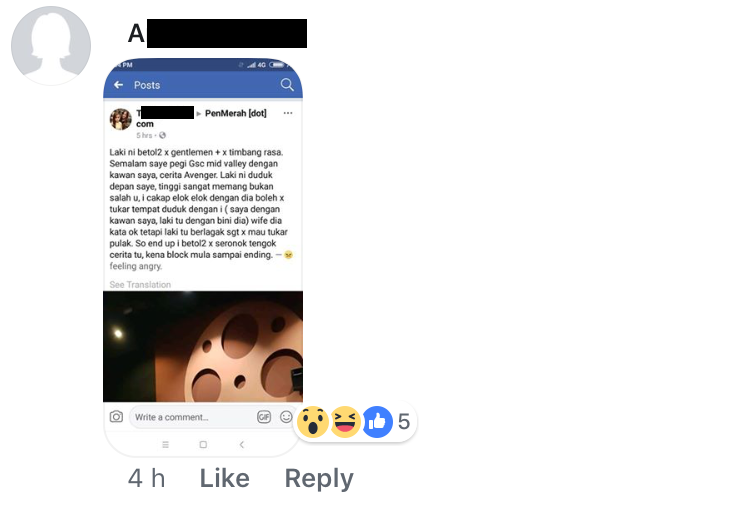Tap the back arrow beside Posts
737x508 pixels.
pos(118,85)
